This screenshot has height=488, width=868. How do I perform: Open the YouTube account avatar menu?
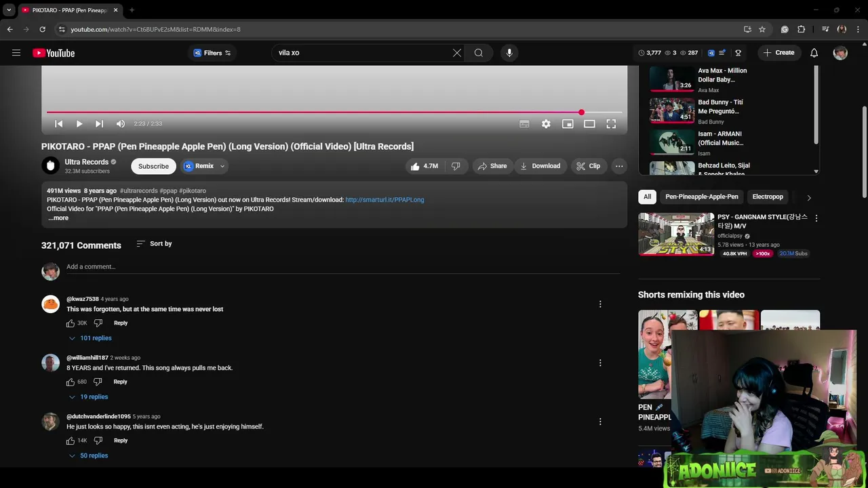[840, 53]
